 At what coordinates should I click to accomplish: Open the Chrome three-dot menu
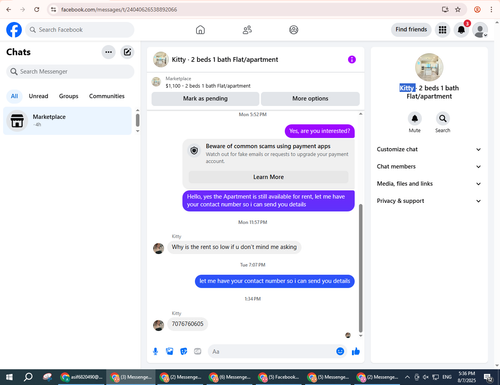(x=491, y=9)
